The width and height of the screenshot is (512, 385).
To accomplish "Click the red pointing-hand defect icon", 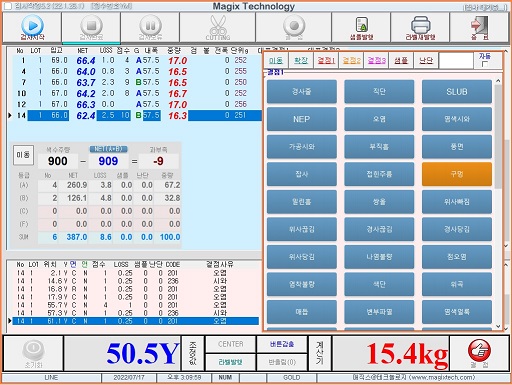I will [479, 350].
